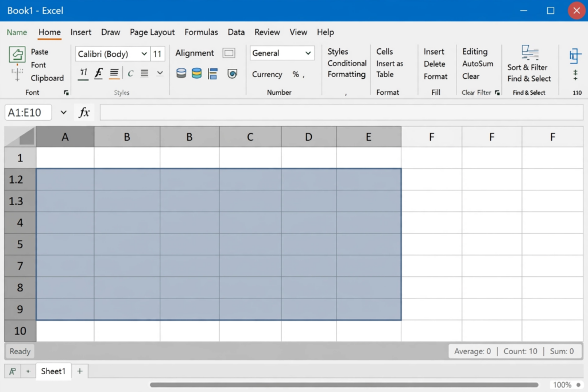Click the fx insert function icon
588x392 pixels.
[84, 112]
